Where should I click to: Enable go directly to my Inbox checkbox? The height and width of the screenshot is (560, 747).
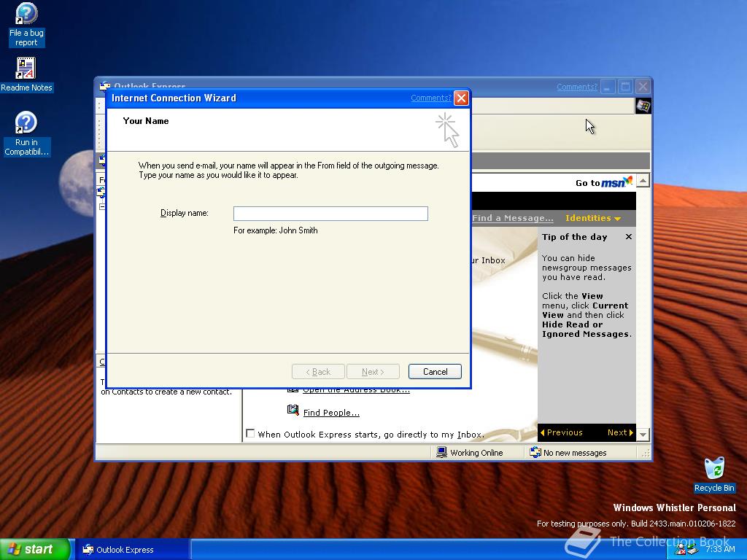pos(250,433)
